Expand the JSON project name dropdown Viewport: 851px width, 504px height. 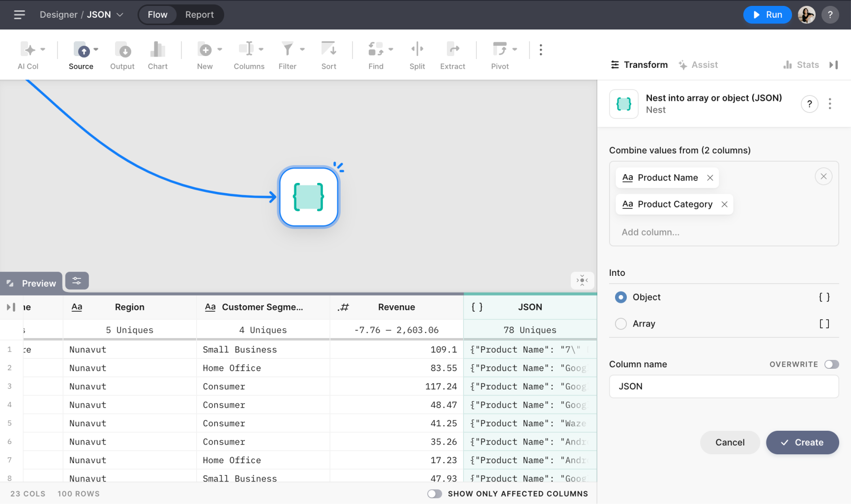pos(120,15)
